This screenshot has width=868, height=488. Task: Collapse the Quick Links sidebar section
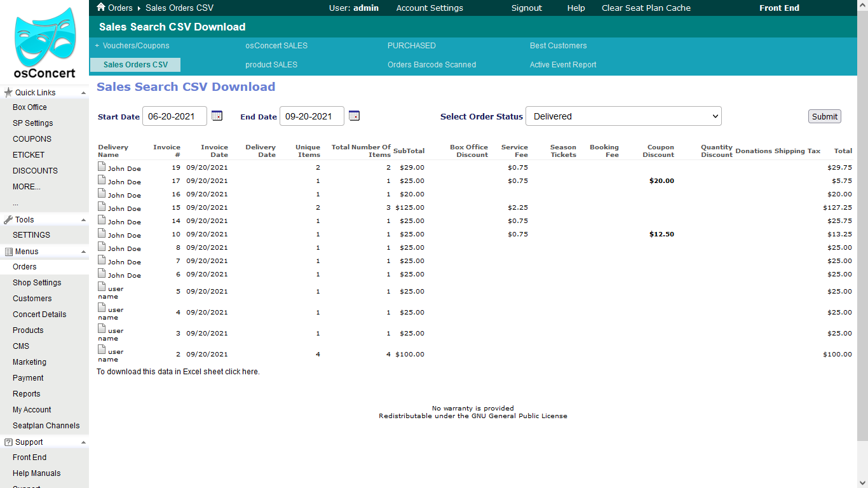point(81,92)
